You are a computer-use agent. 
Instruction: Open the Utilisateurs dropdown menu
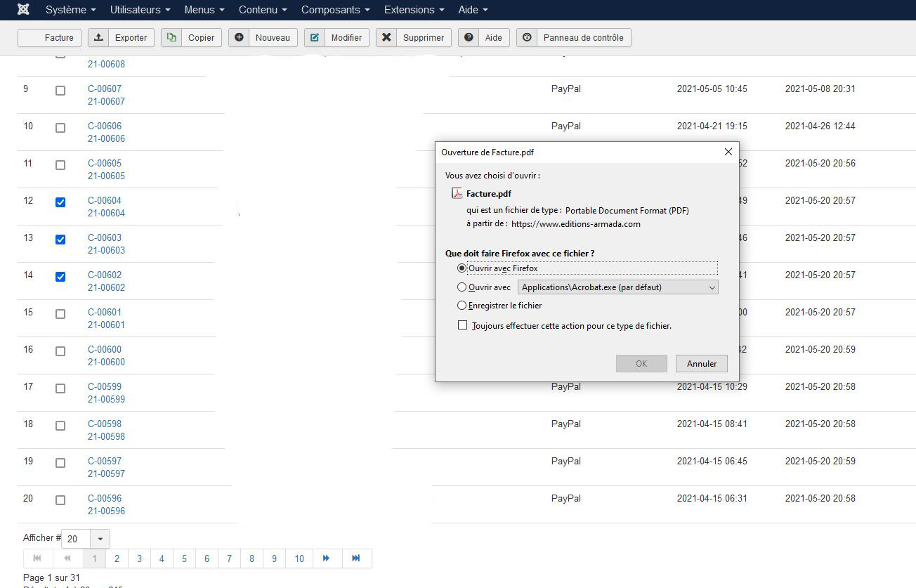click(x=140, y=10)
